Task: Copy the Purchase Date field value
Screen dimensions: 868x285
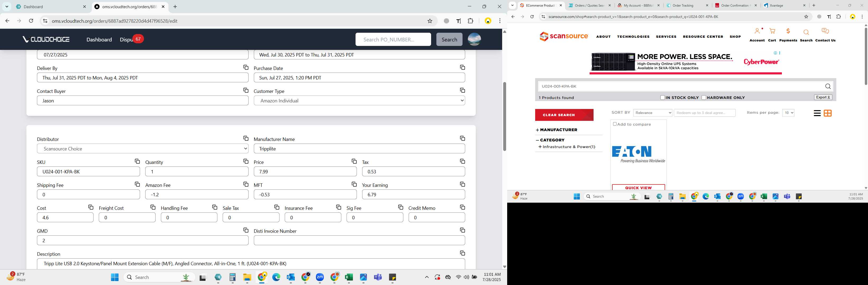Action: pyautogui.click(x=462, y=67)
